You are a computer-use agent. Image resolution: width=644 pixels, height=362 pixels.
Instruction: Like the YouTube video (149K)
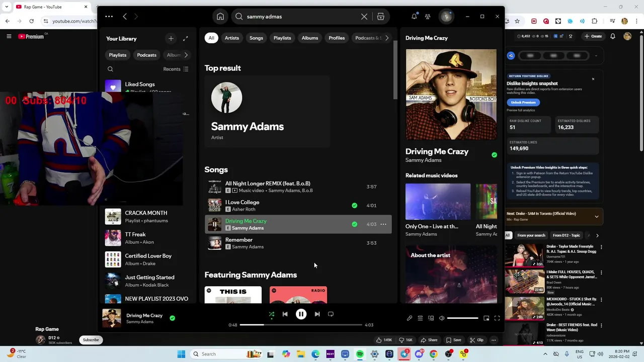tap(384, 340)
